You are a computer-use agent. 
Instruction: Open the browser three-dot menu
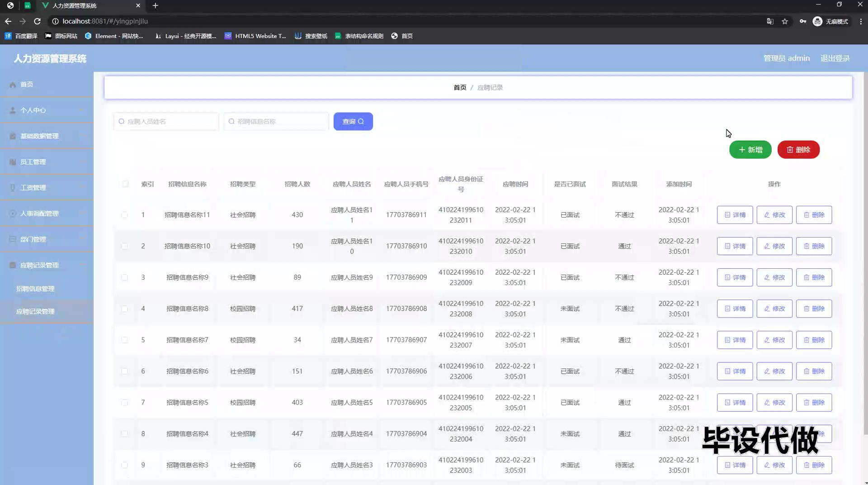click(x=861, y=21)
